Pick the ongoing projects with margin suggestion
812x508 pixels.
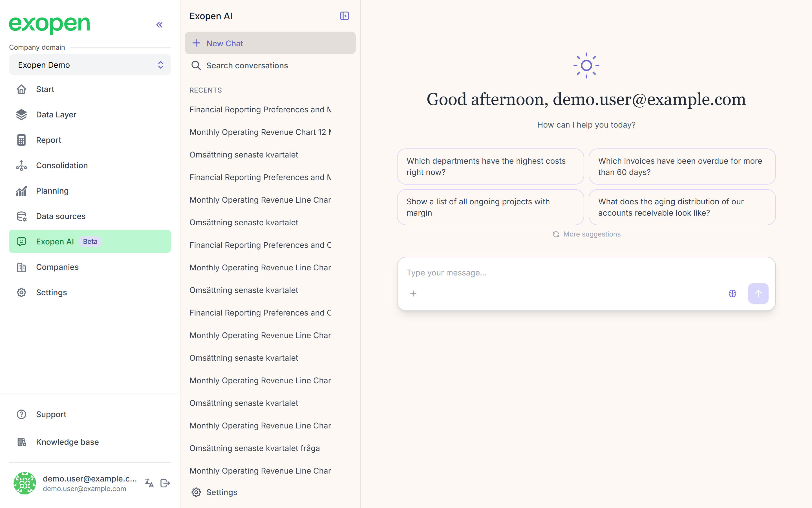pyautogui.click(x=490, y=207)
